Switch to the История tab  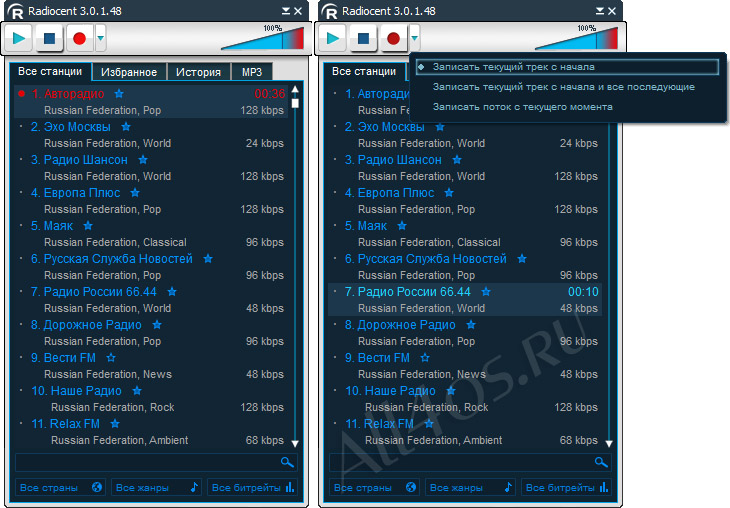(x=198, y=72)
